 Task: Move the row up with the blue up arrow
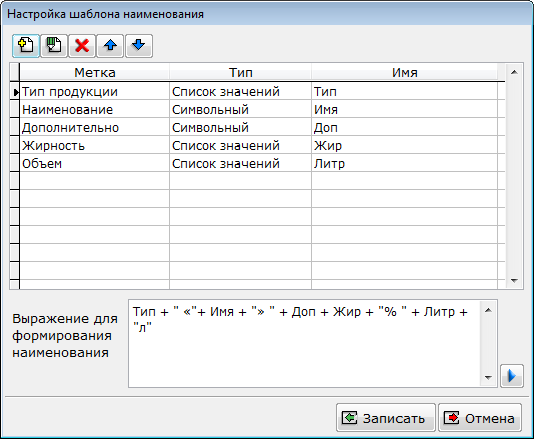point(110,46)
